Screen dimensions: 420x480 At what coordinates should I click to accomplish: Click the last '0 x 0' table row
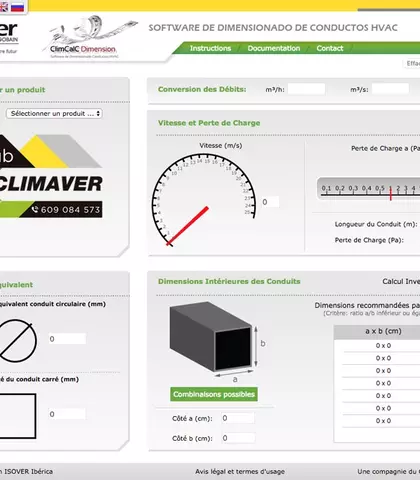[x=382, y=421]
